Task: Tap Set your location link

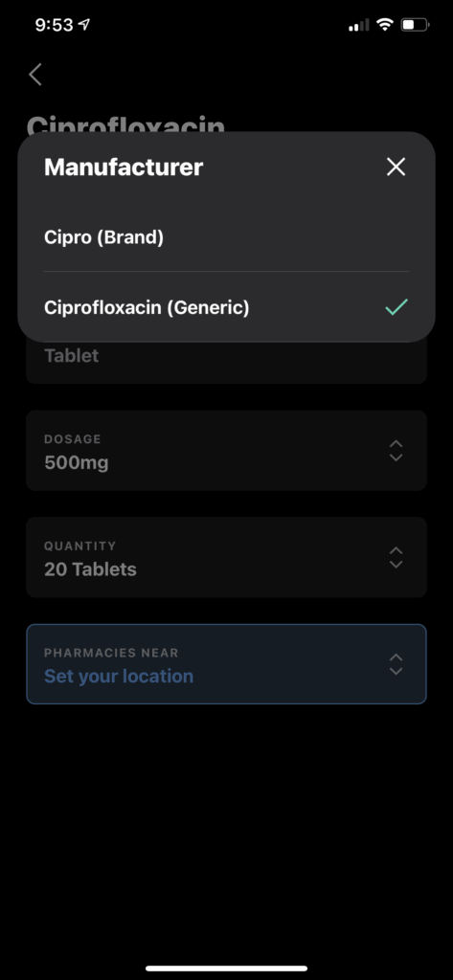Action: click(x=119, y=676)
